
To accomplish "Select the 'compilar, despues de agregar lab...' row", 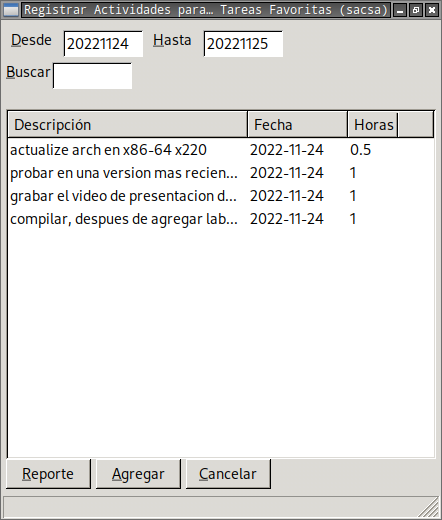I will (x=221, y=219).
